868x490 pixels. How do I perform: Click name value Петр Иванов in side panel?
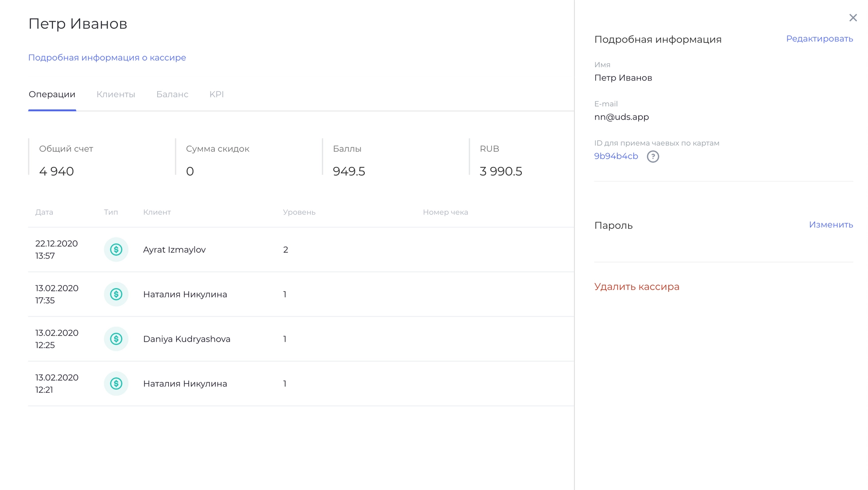(623, 78)
